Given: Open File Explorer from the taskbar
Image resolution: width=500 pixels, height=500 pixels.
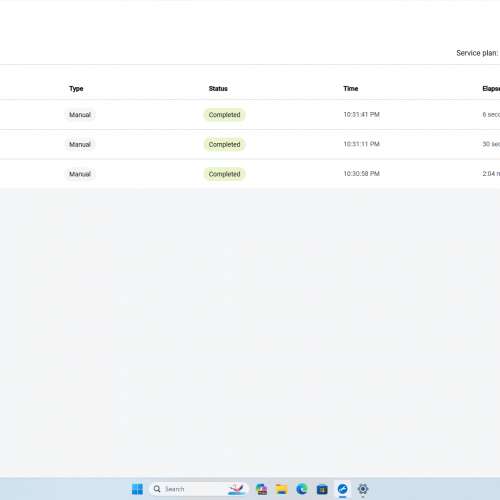Looking at the screenshot, I should click(282, 489).
